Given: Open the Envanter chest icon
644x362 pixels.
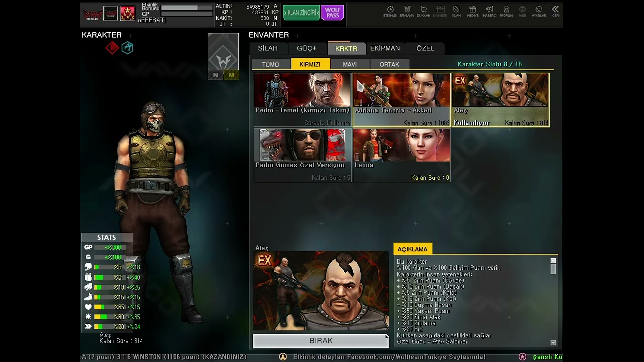Looking at the screenshot, I should coord(440,11).
